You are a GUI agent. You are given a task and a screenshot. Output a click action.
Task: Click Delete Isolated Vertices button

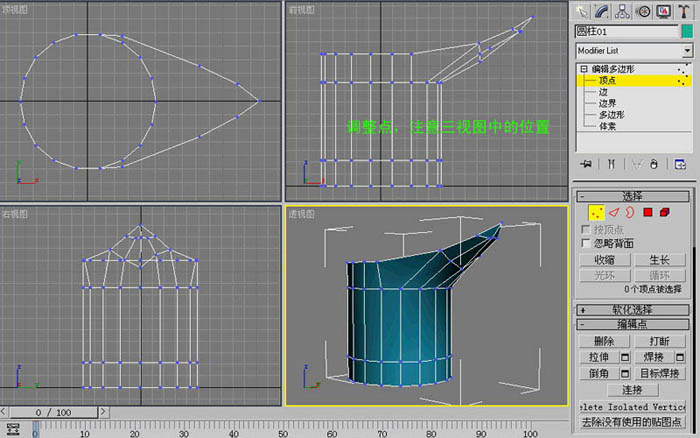pos(633,407)
